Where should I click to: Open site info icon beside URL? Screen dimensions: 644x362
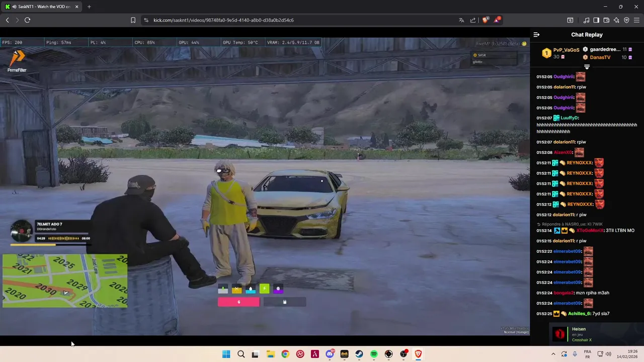pyautogui.click(x=146, y=20)
